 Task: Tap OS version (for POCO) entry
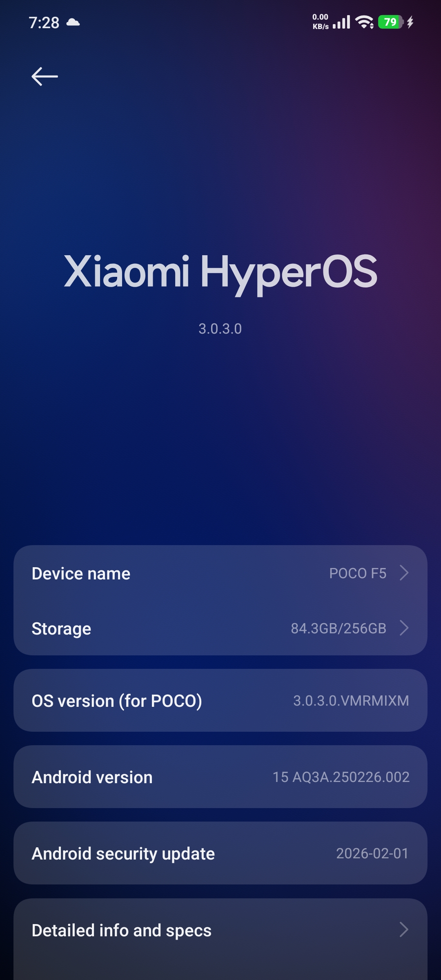pos(220,700)
